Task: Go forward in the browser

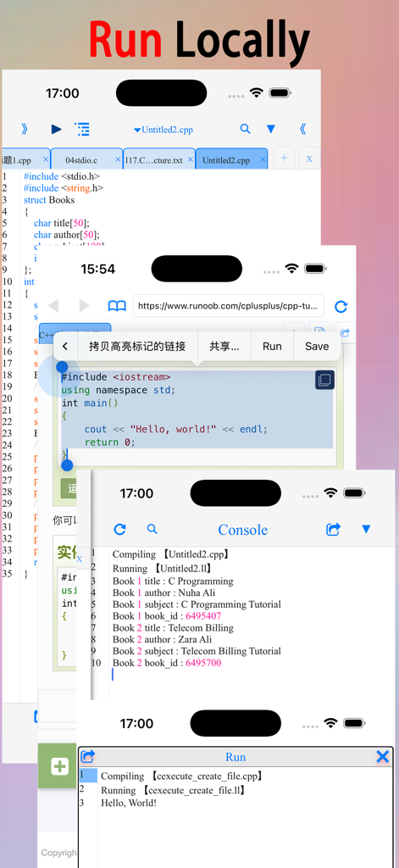Action: [x=84, y=305]
